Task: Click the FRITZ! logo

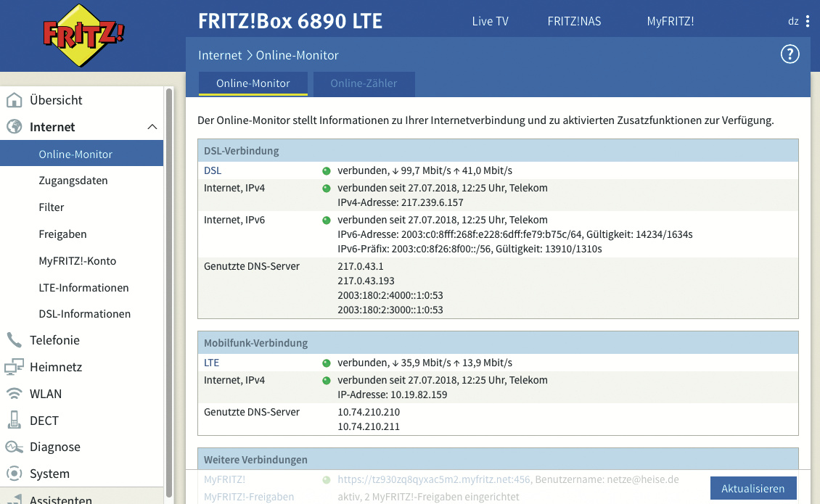Action: [82, 36]
